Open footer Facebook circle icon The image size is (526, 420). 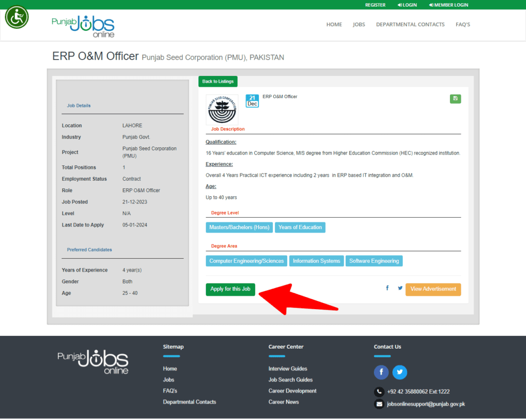click(381, 372)
